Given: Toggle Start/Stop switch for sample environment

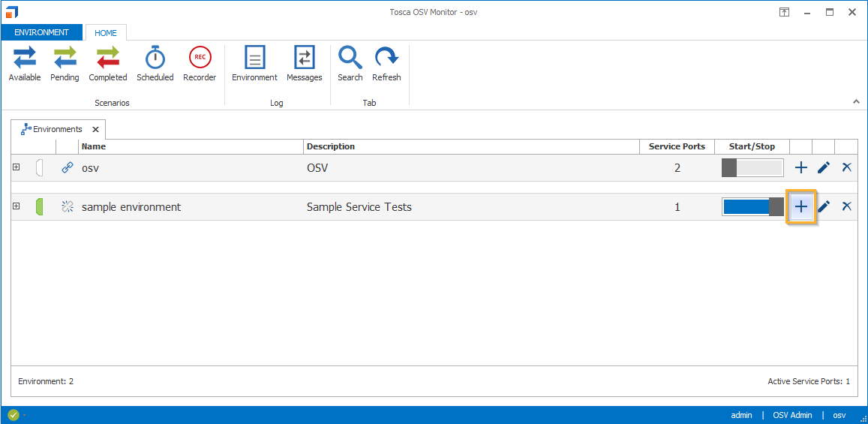Looking at the screenshot, I should 752,207.
